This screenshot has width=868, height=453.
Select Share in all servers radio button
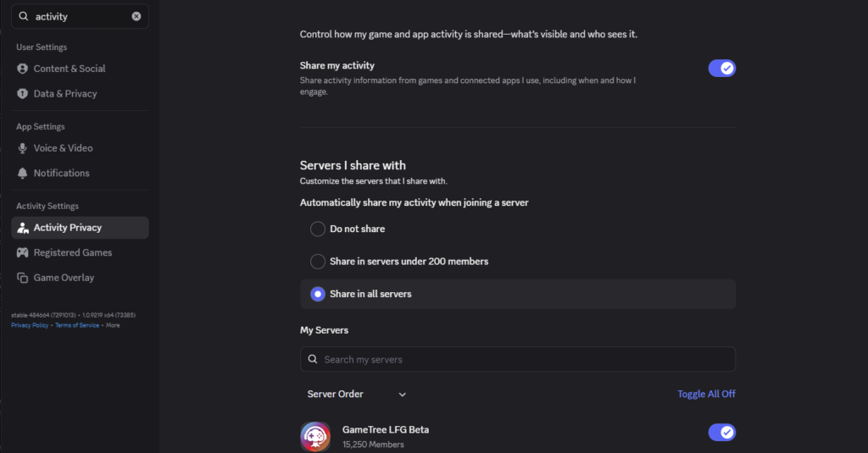pos(318,294)
